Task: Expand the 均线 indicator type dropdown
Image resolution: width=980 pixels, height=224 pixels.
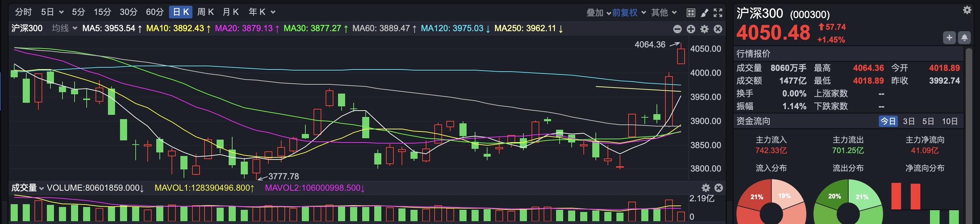Action: click(x=64, y=28)
